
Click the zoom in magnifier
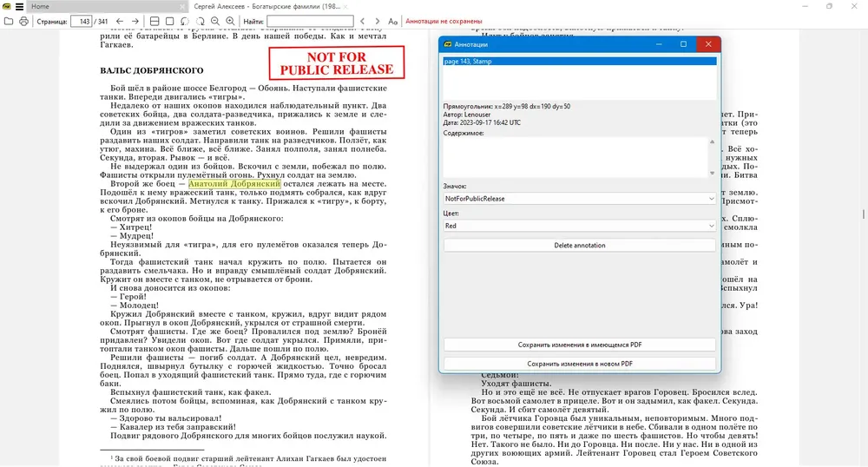[230, 21]
